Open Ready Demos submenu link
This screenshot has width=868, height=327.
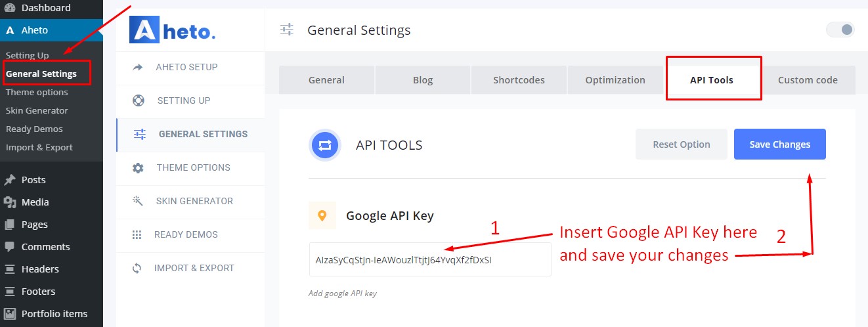click(34, 129)
